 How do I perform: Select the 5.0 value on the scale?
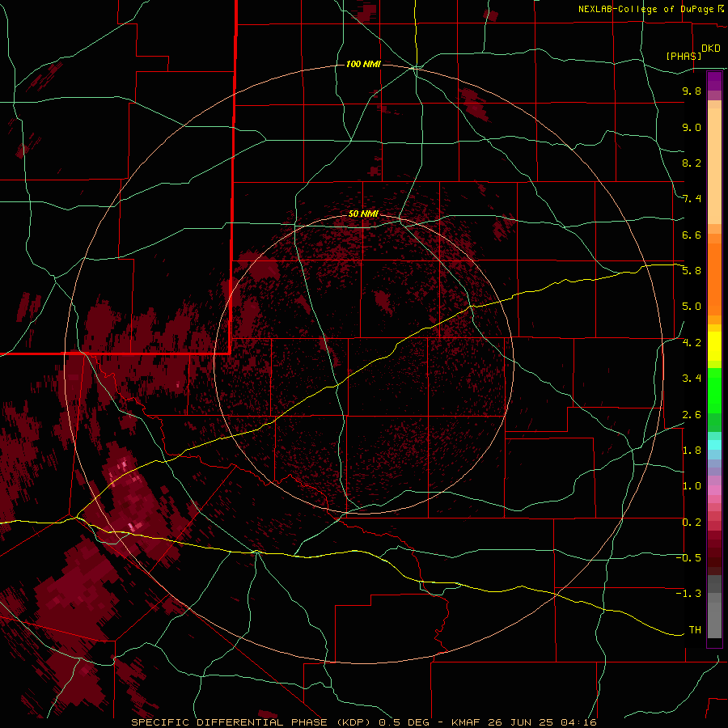click(x=692, y=307)
